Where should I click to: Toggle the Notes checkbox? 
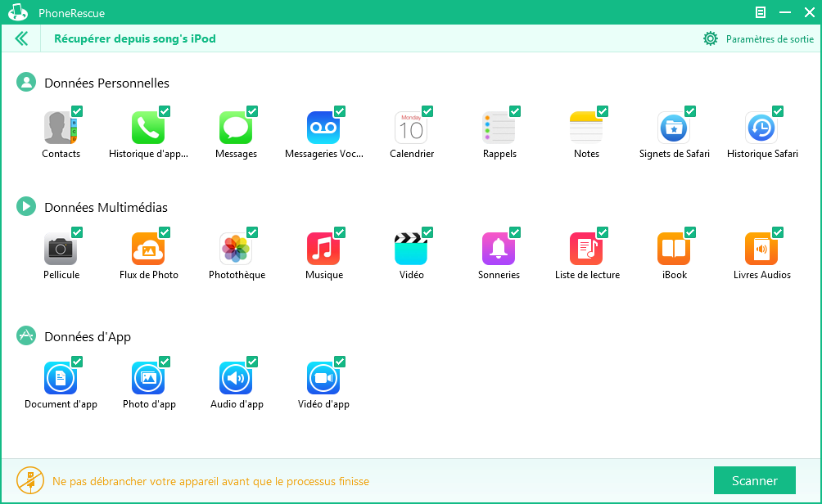[603, 111]
